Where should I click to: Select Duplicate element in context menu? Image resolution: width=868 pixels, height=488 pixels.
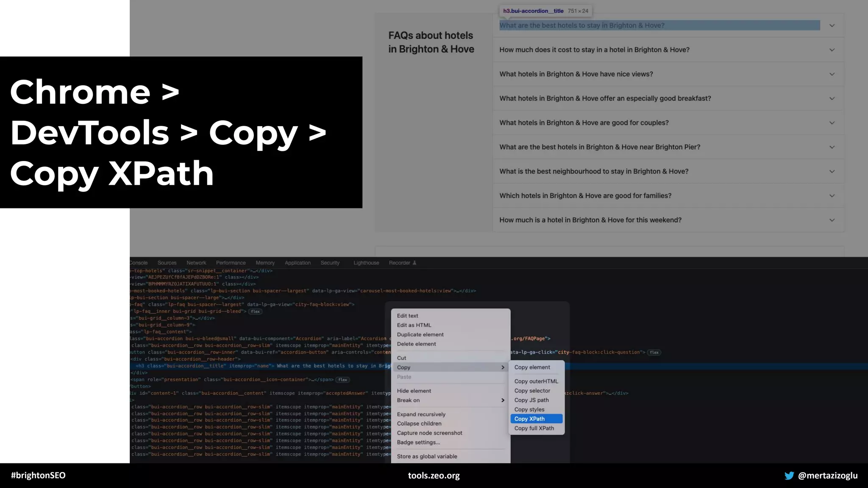pyautogui.click(x=451, y=334)
